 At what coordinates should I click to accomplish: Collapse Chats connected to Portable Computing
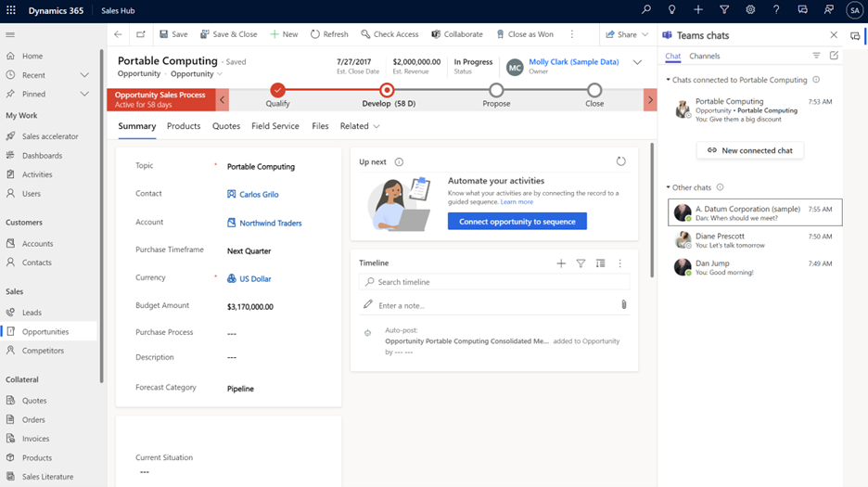pos(669,80)
